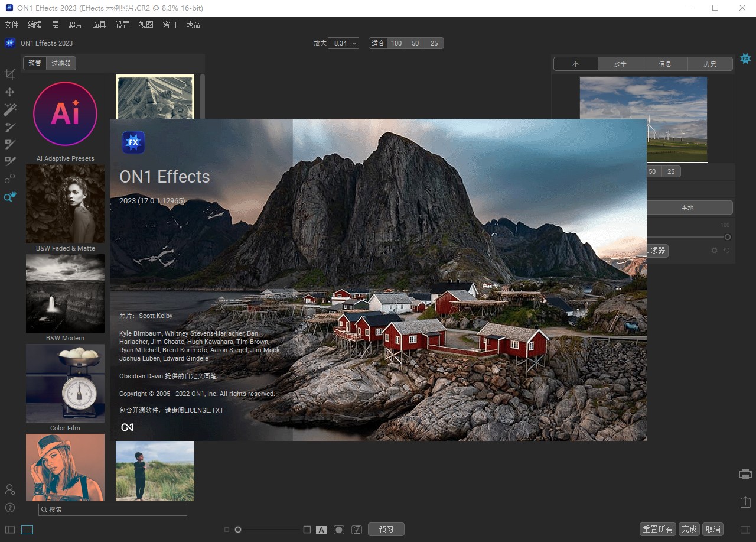Toggle the A soft proofing button
The height and width of the screenshot is (542, 756).
(321, 530)
